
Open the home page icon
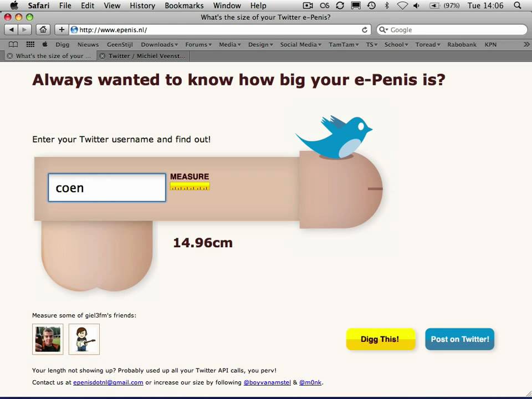[x=43, y=30]
